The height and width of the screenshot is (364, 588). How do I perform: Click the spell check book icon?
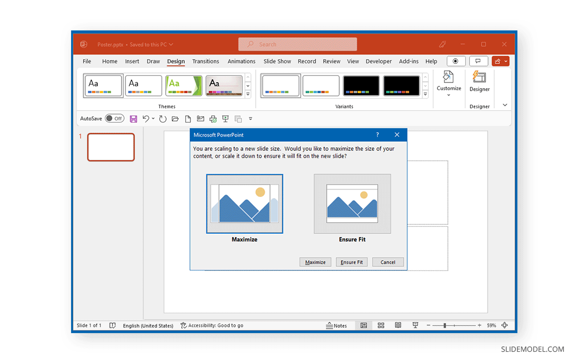tap(112, 325)
